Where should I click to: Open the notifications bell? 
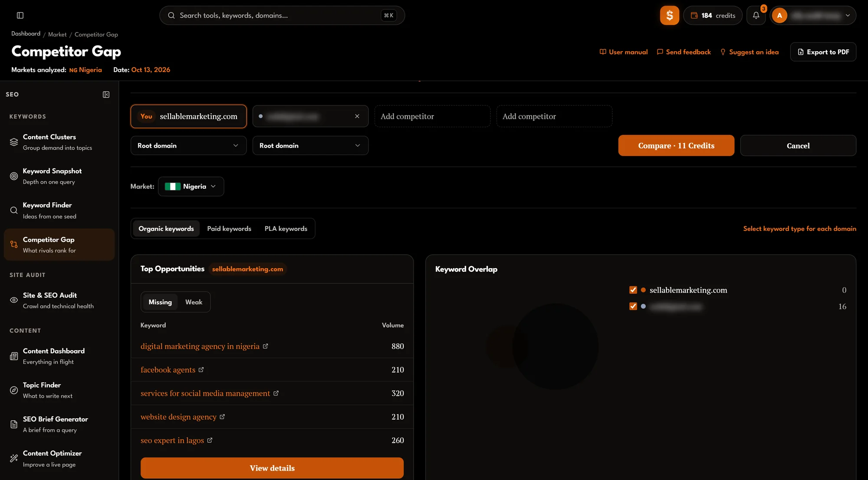756,15
